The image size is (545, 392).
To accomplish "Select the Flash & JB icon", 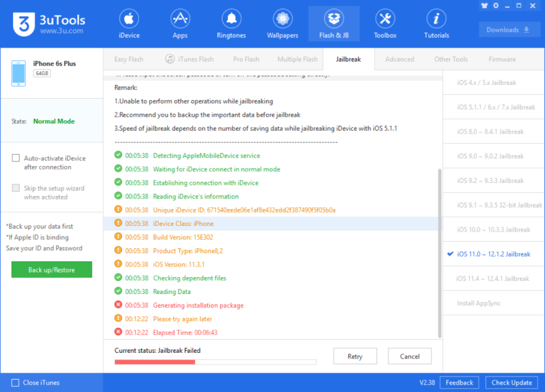I will pyautogui.click(x=334, y=24).
